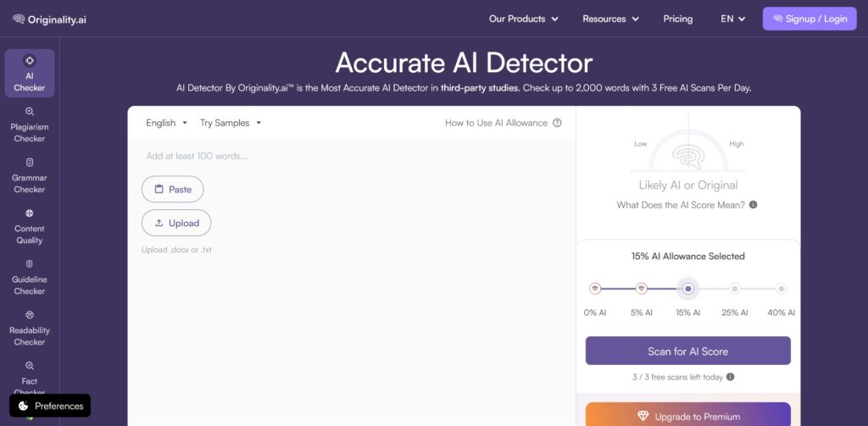Click the text area placeholder Add at least 100 words
This screenshot has height=426, width=868.
click(x=197, y=156)
